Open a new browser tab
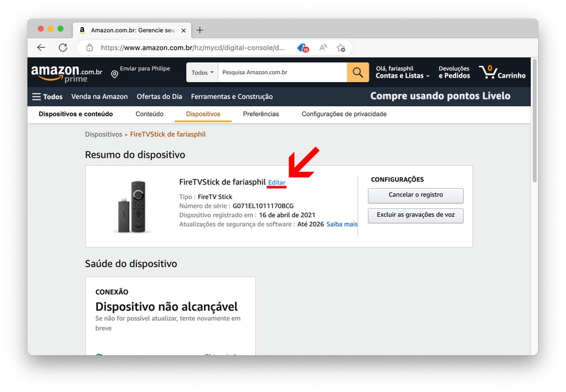The image size is (566, 392). tap(200, 31)
